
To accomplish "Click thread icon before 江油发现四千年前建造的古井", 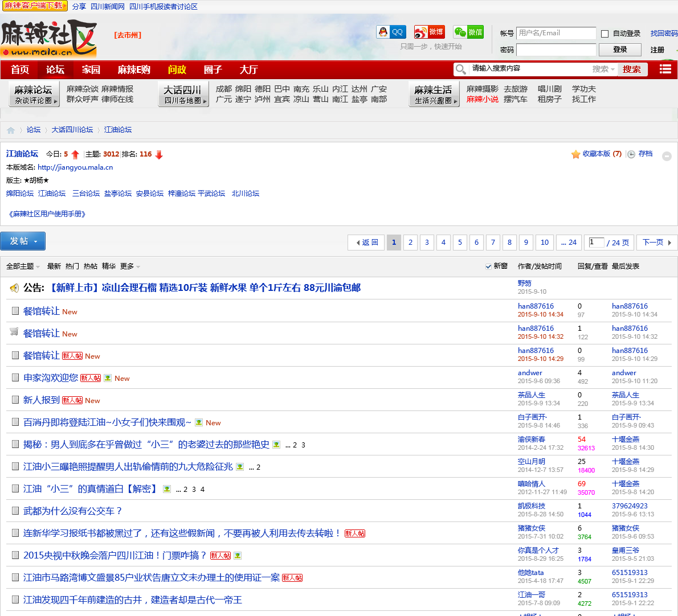I will (15, 599).
